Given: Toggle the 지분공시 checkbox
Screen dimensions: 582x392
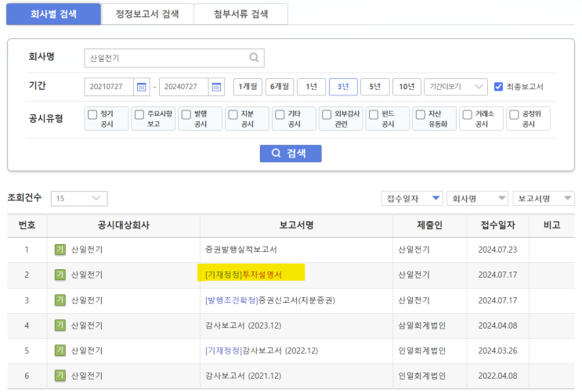Looking at the screenshot, I should tap(233, 114).
